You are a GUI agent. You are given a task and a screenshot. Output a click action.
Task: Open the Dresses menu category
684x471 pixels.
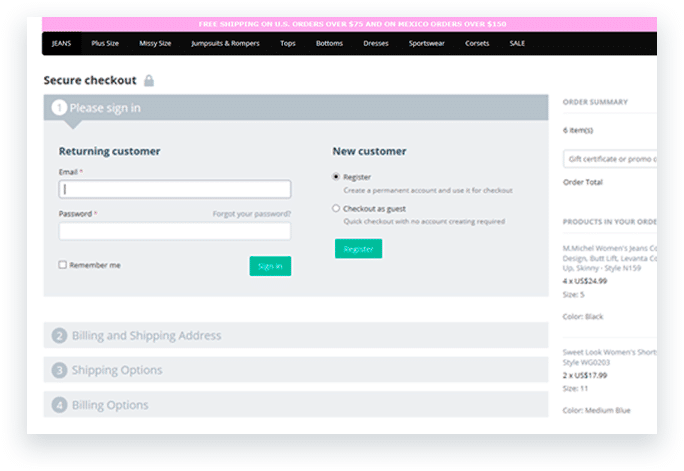click(376, 44)
